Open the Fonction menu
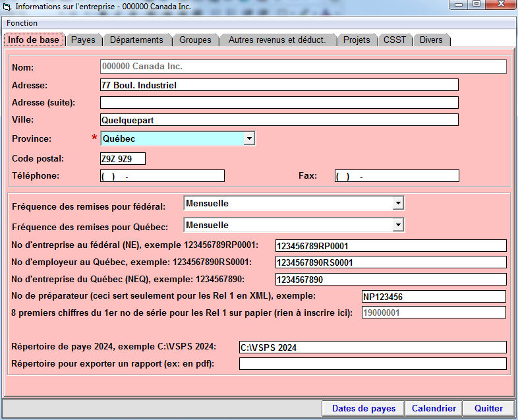This screenshot has width=518, height=420. [x=22, y=23]
